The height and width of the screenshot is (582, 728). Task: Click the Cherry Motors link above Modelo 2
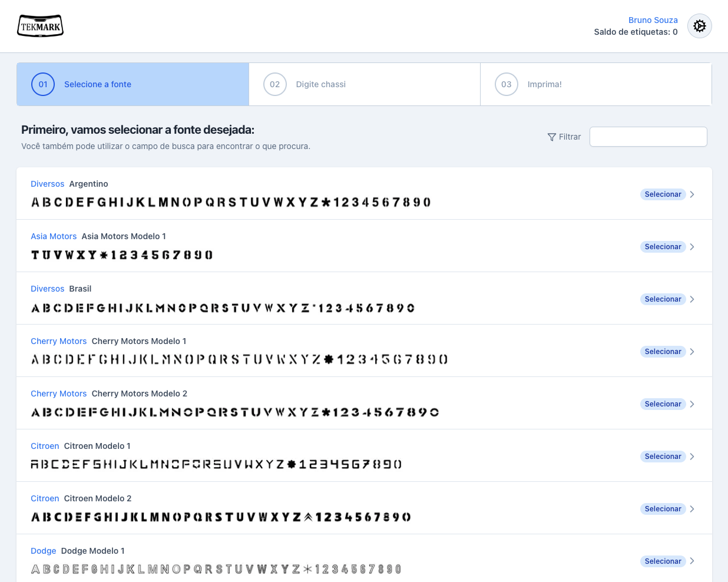[58, 393]
